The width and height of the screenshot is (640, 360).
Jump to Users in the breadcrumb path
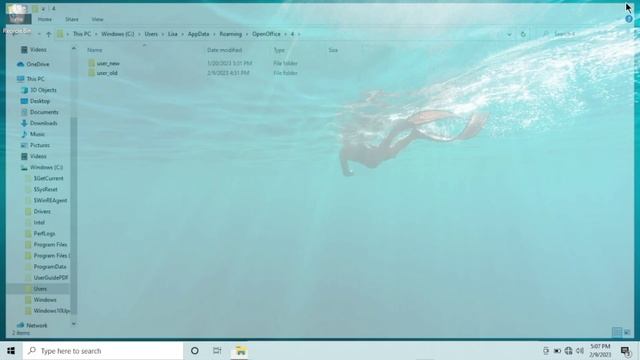click(151, 34)
